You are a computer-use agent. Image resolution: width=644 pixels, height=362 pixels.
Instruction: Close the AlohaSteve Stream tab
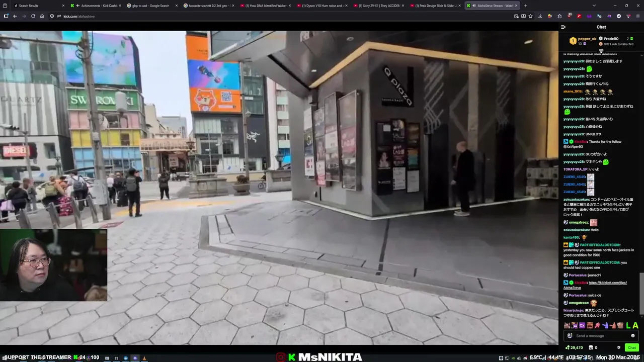[516, 6]
